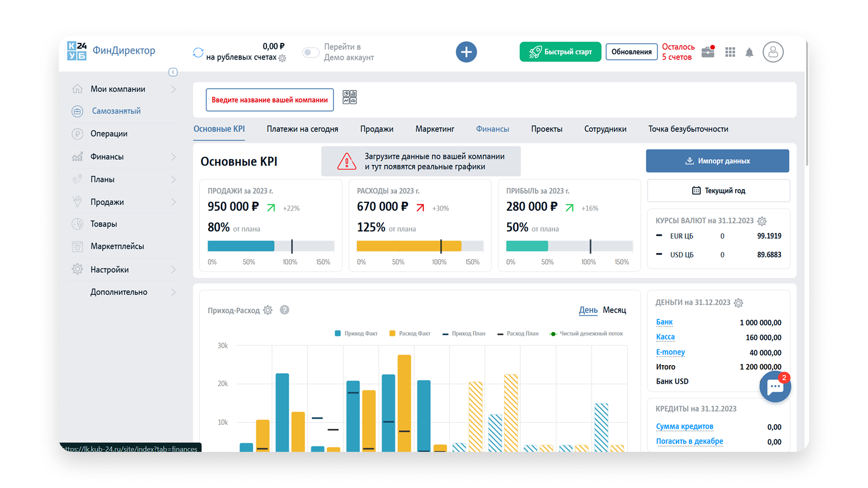The image size is (868, 488).
Task: Click the refresh balance icon
Action: 198,52
